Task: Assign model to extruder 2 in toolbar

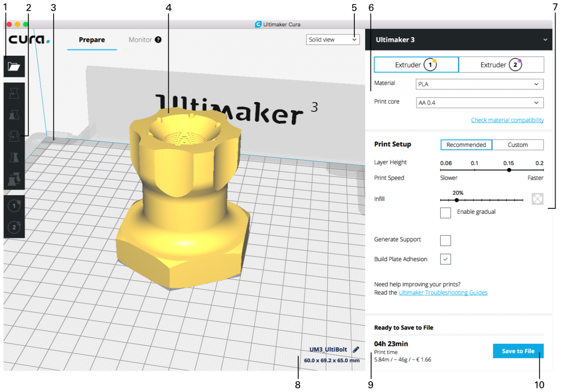Action: (14, 227)
